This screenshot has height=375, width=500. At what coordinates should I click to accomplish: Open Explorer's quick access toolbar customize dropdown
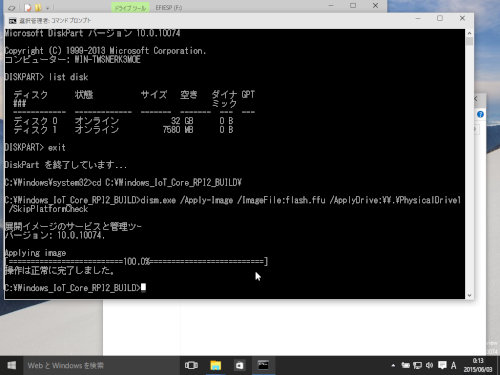click(x=48, y=8)
